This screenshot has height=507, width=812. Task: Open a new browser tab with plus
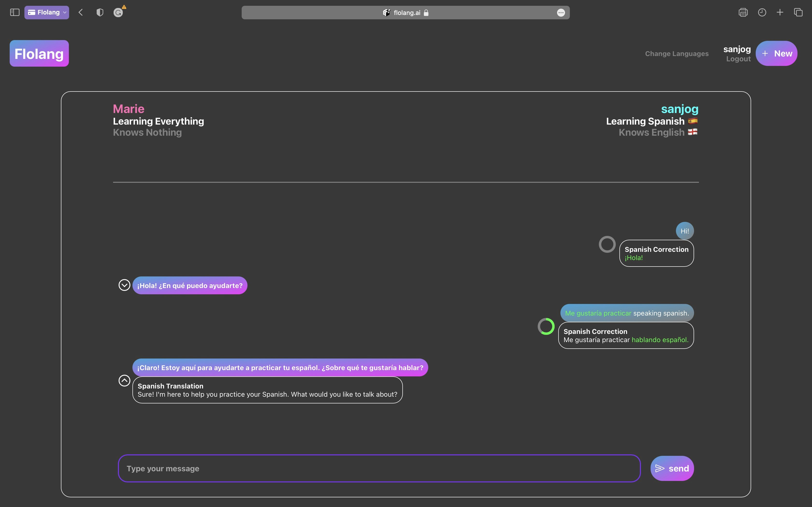pos(780,12)
